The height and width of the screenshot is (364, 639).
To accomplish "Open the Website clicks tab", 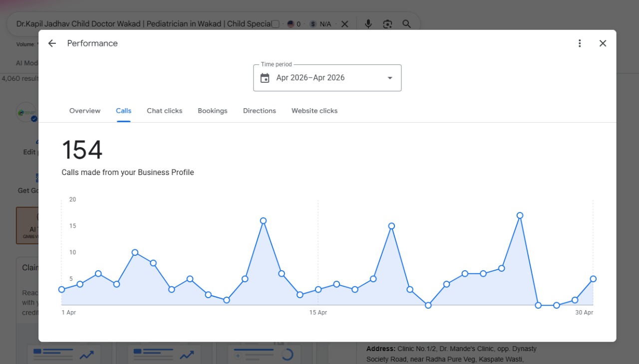I will click(315, 111).
